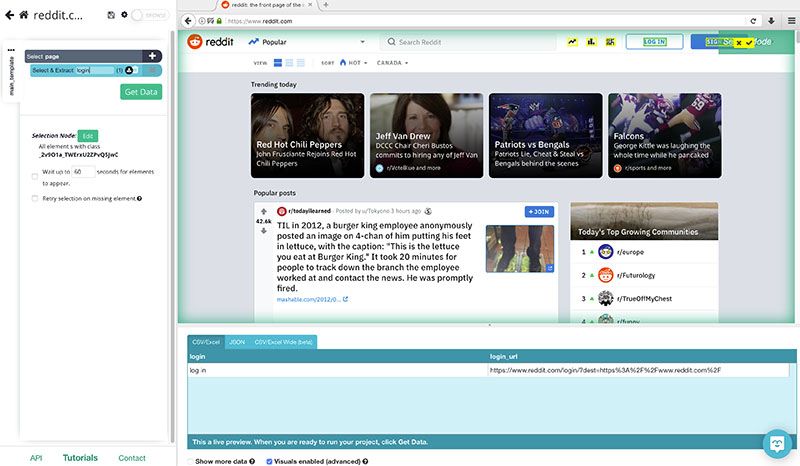Viewport: 800px width, 466px height.
Task: Open project settings gear icon
Action: coord(124,15)
